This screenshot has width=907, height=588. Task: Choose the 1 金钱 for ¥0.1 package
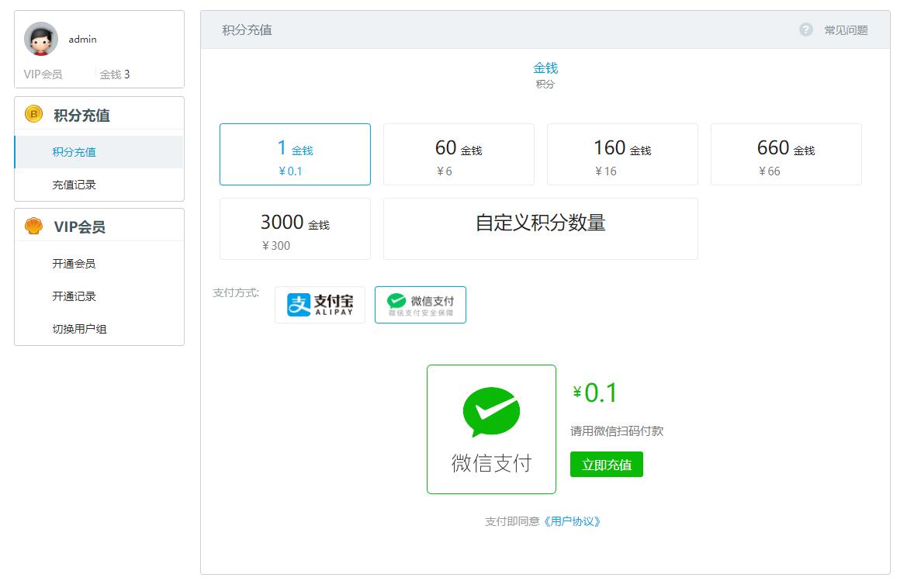[295, 154]
